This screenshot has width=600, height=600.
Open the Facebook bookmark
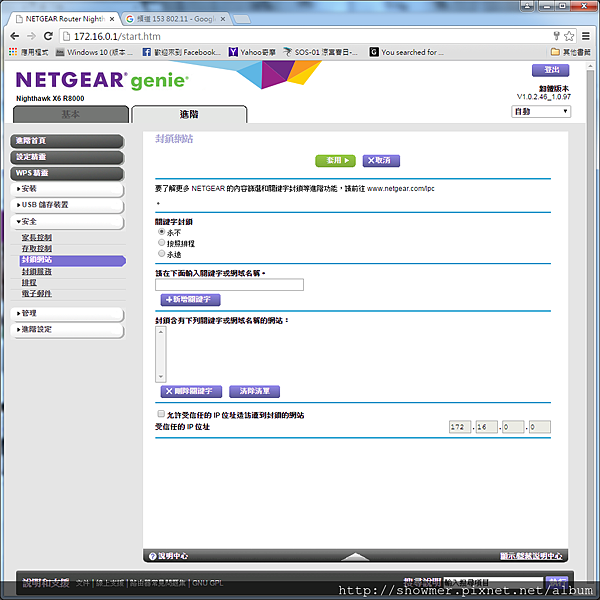point(181,52)
